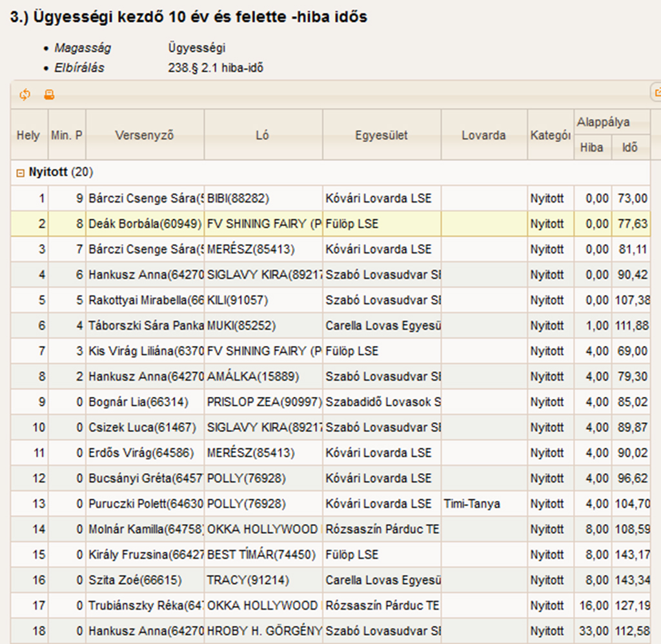The image size is (661, 644).
Task: Click the Carella Lovas club cell for MUKI
Action: pyautogui.click(x=381, y=326)
